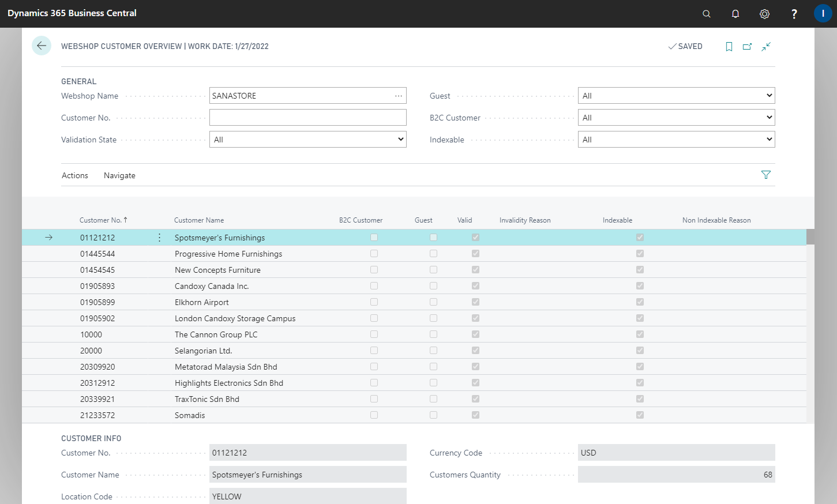Click the Location Code value YELLOW

[x=307, y=497]
